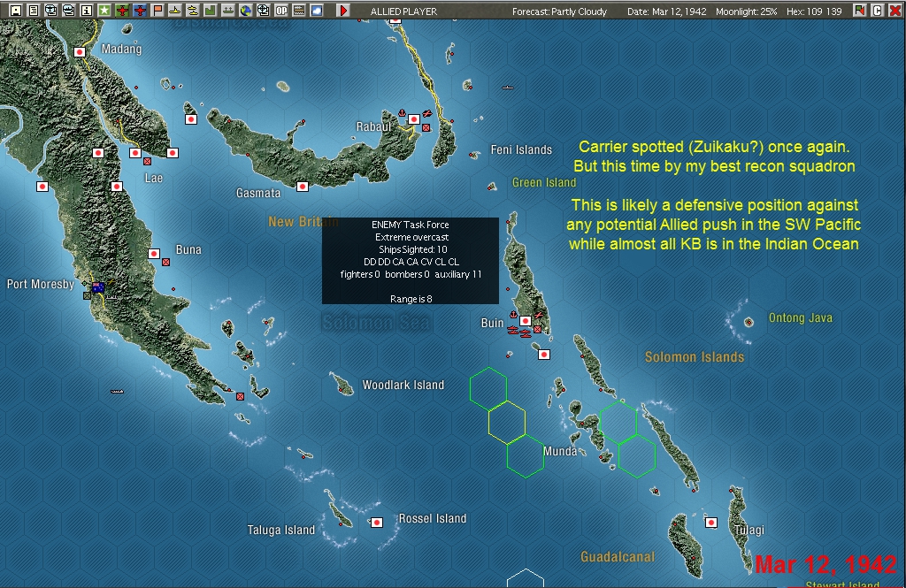The width and height of the screenshot is (906, 588).
Task: Click the anchor port icon at Rabaul
Action: (403, 112)
